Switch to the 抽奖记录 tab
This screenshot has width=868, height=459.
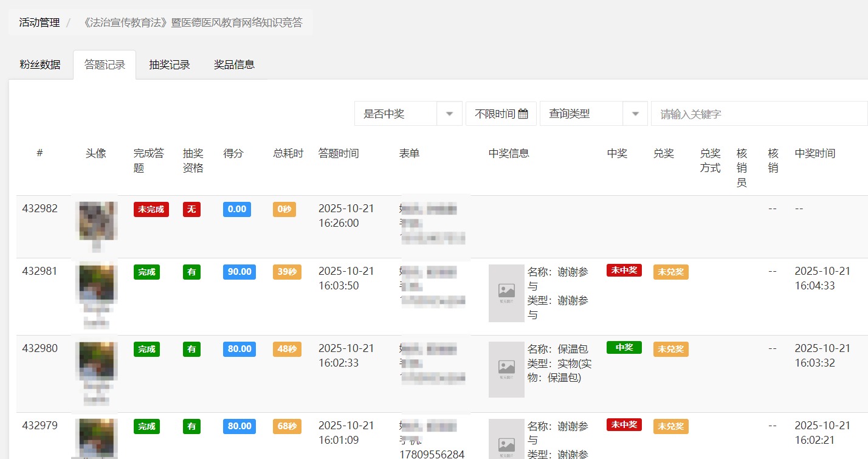pos(170,64)
